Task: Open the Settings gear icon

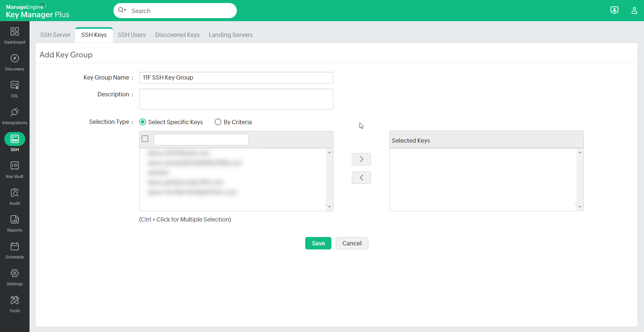Action: click(x=15, y=273)
